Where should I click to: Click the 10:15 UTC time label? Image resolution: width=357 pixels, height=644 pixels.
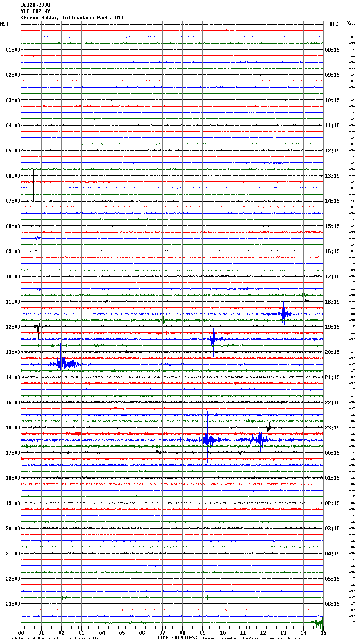(x=332, y=100)
